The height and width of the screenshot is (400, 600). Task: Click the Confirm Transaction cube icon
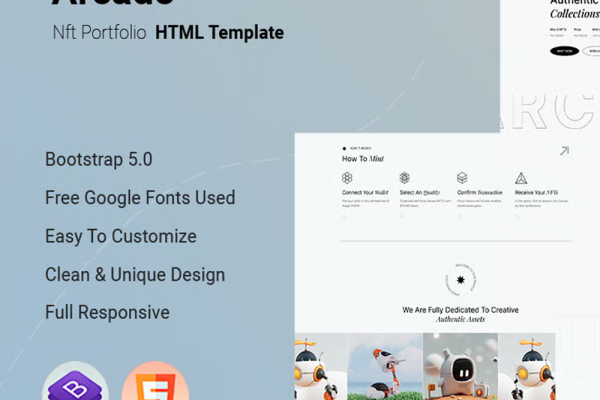pos(462,178)
